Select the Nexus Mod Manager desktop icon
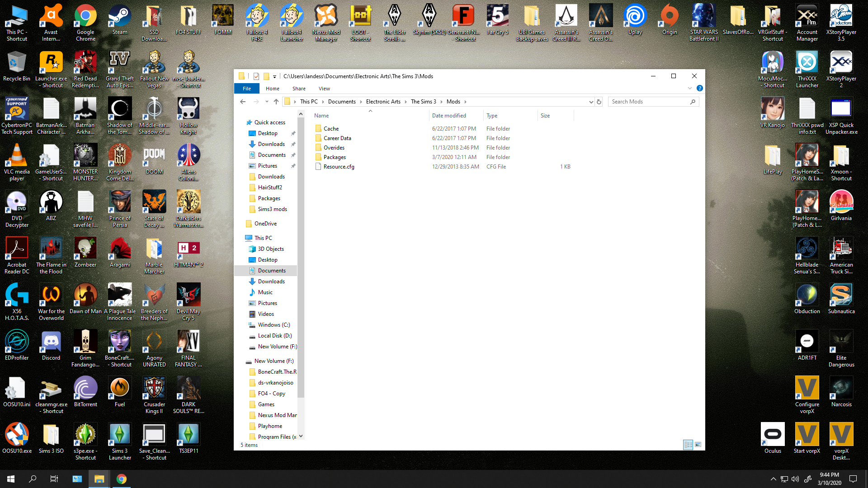 326,23
